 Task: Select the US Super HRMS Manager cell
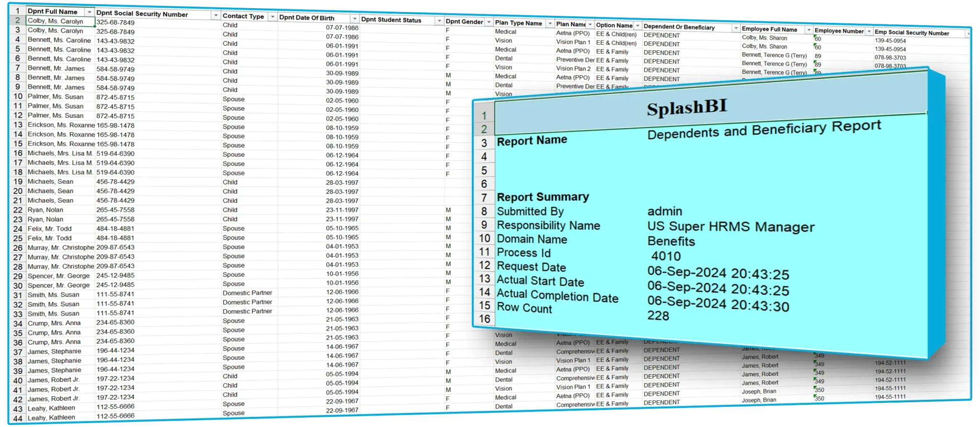pyautogui.click(x=731, y=227)
